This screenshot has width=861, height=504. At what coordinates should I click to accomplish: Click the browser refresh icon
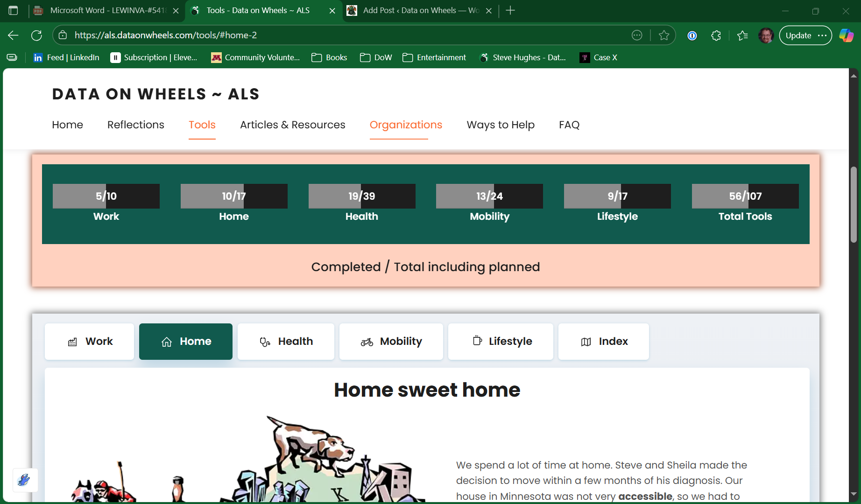pyautogui.click(x=36, y=35)
